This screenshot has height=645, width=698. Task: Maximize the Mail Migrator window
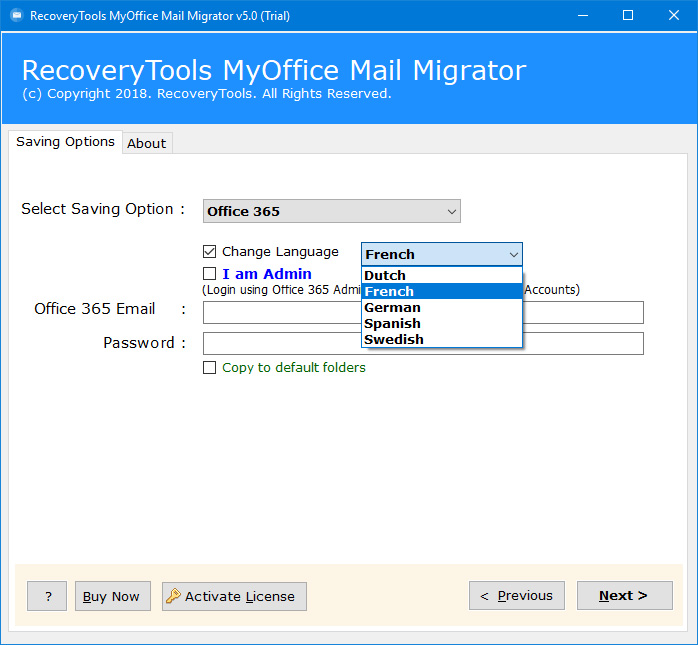628,16
